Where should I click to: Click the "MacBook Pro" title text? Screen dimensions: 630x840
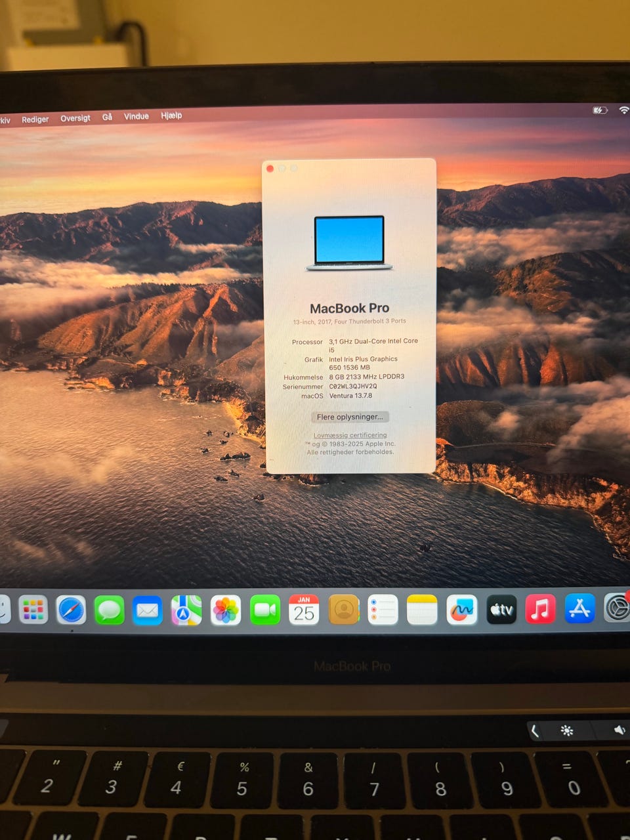point(349,308)
